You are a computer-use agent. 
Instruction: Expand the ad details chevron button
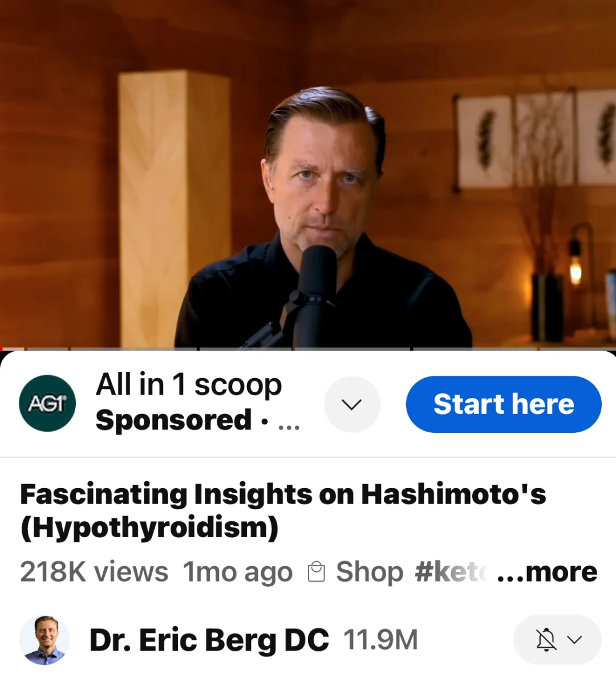352,404
